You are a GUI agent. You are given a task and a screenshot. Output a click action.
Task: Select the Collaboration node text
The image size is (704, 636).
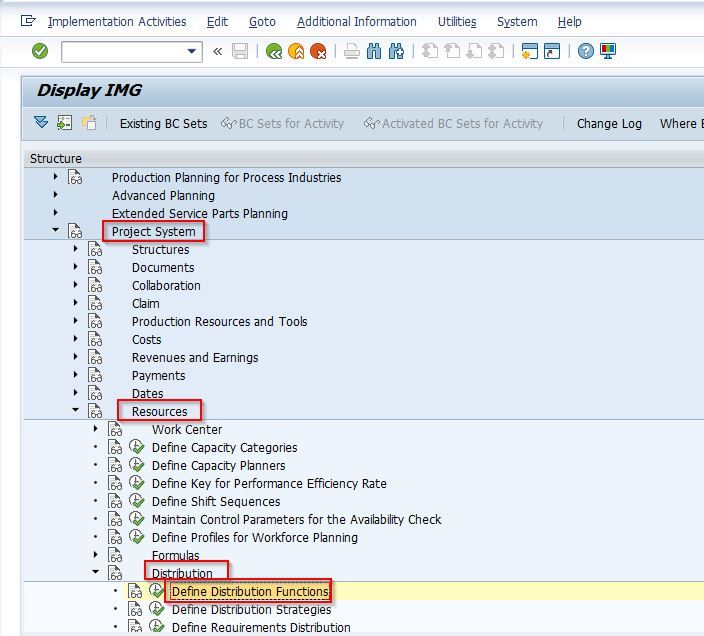click(x=166, y=285)
